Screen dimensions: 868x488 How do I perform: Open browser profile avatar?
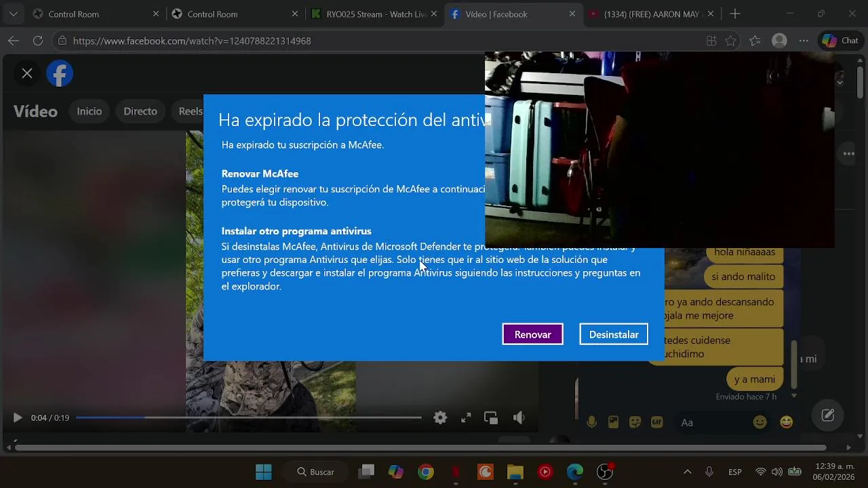click(779, 41)
